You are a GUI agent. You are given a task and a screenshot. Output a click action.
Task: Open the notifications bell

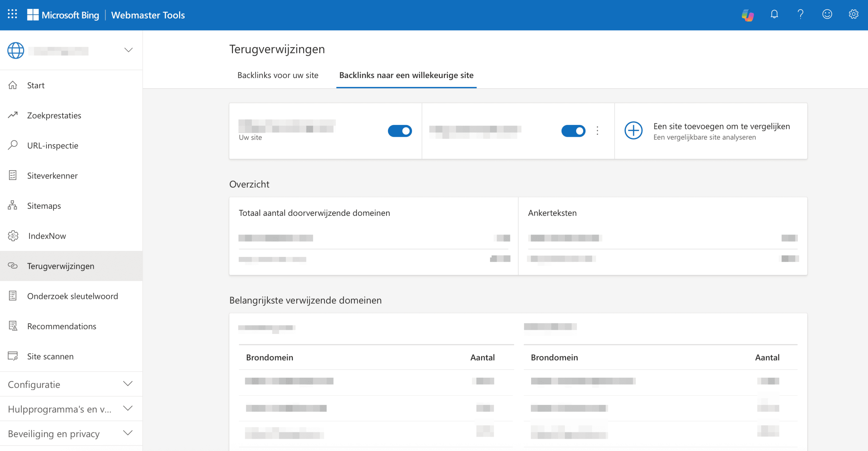click(774, 14)
